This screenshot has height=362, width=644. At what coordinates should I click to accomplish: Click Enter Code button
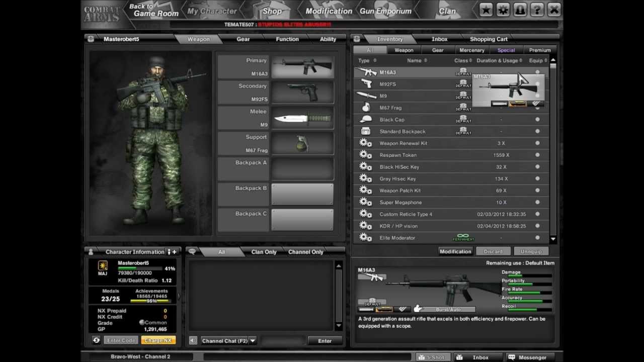tap(121, 340)
